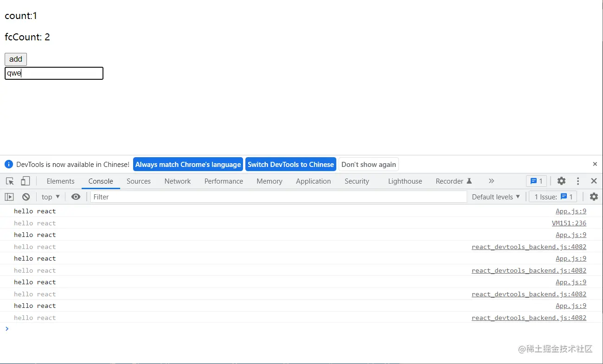Focus the console Filter field
603x364 pixels.
278,197
